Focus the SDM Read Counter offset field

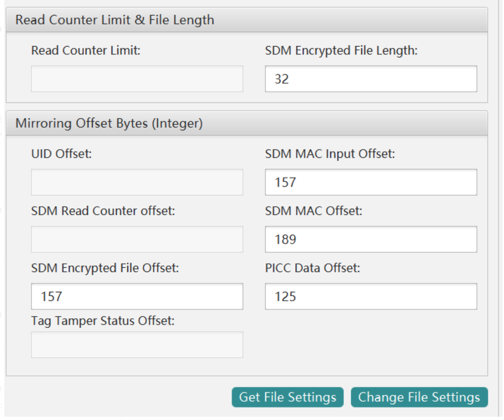coord(137,239)
